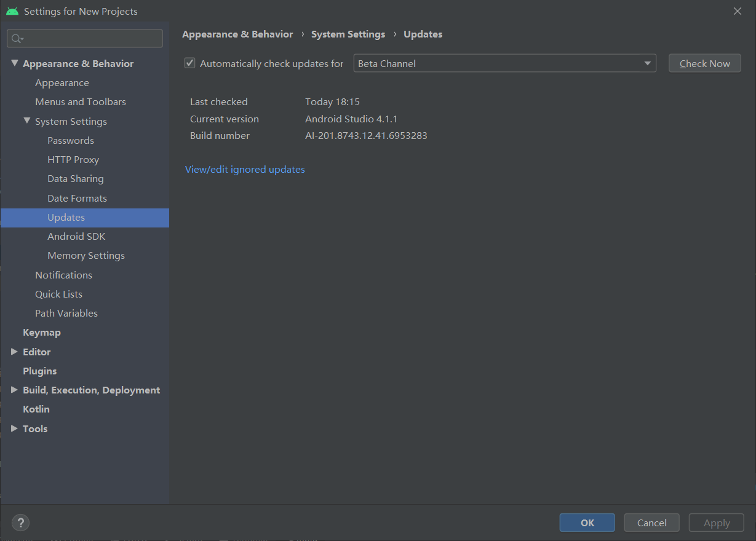Expand the Editor tree node

pyautogui.click(x=15, y=352)
